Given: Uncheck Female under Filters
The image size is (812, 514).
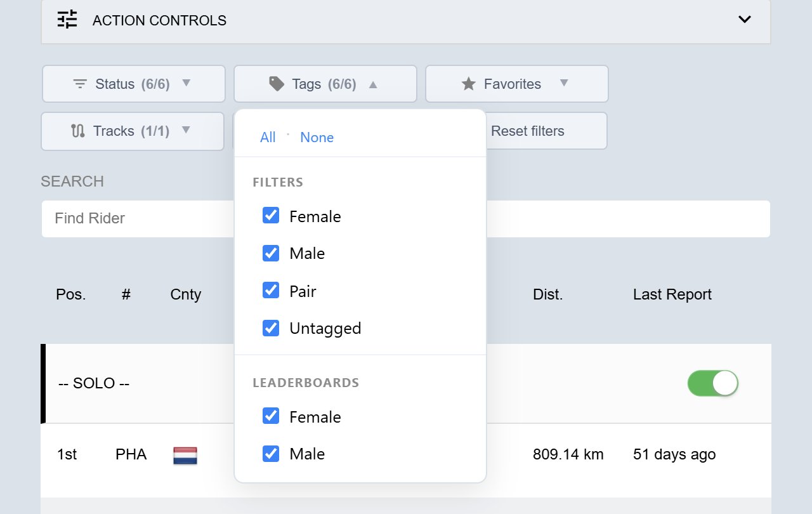Looking at the screenshot, I should (271, 216).
